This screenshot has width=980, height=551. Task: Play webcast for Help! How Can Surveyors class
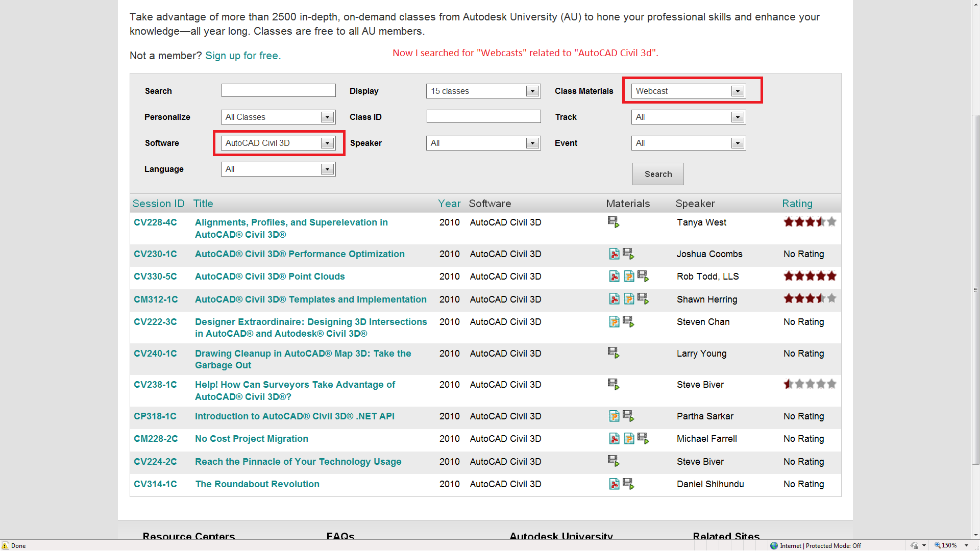[614, 384]
